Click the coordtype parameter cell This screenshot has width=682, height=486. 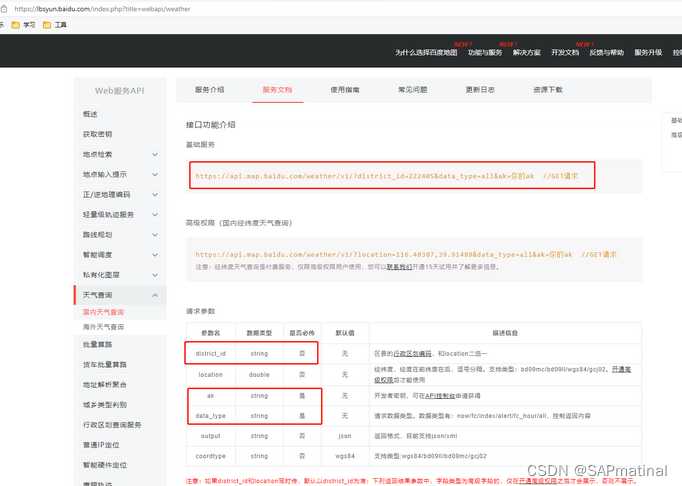pos(211,456)
